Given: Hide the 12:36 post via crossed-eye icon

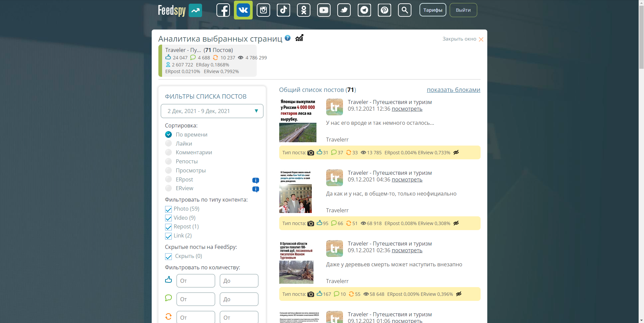Looking at the screenshot, I should [x=456, y=152].
